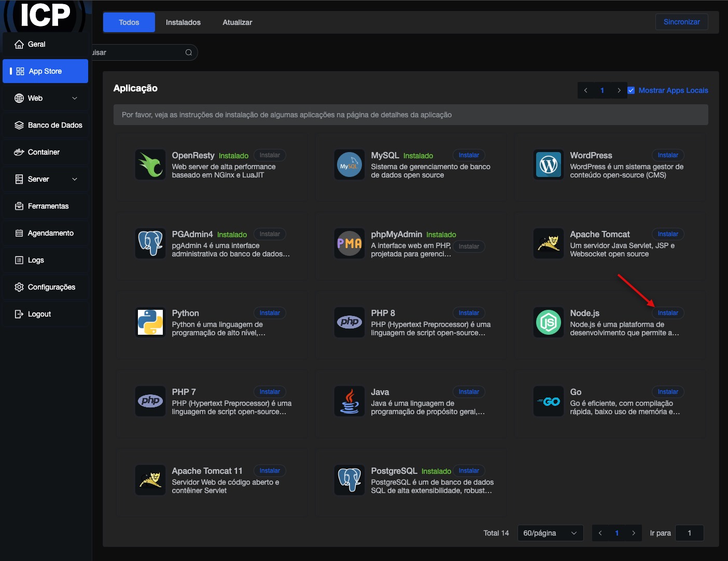728x561 pixels.
Task: Click the "Total 14" text
Action: (x=496, y=533)
